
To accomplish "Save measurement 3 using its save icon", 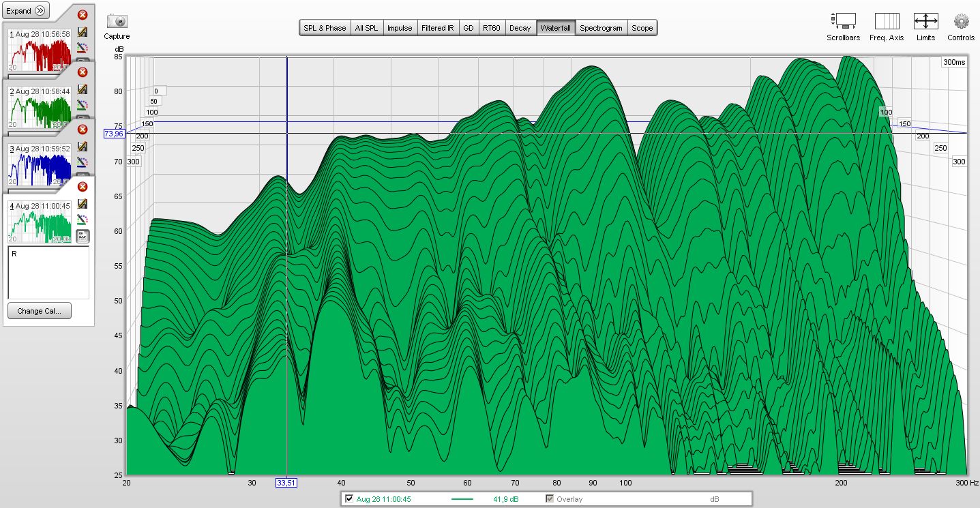I will tap(83, 146).
